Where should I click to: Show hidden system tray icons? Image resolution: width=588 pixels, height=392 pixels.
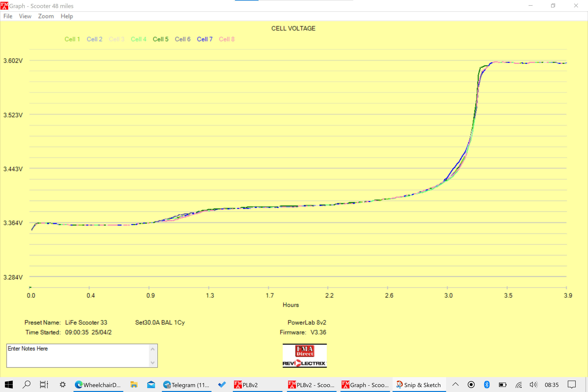(x=456, y=385)
